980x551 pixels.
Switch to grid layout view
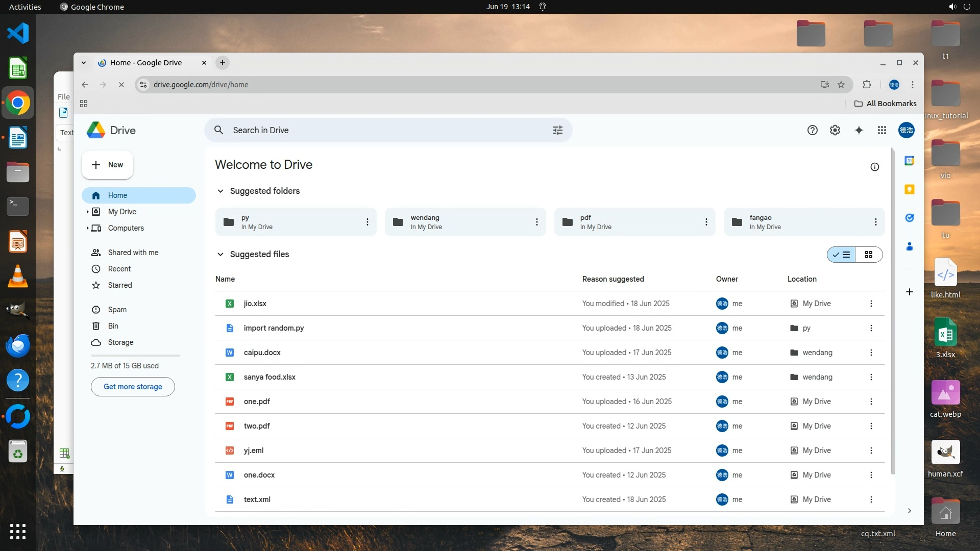click(x=869, y=255)
